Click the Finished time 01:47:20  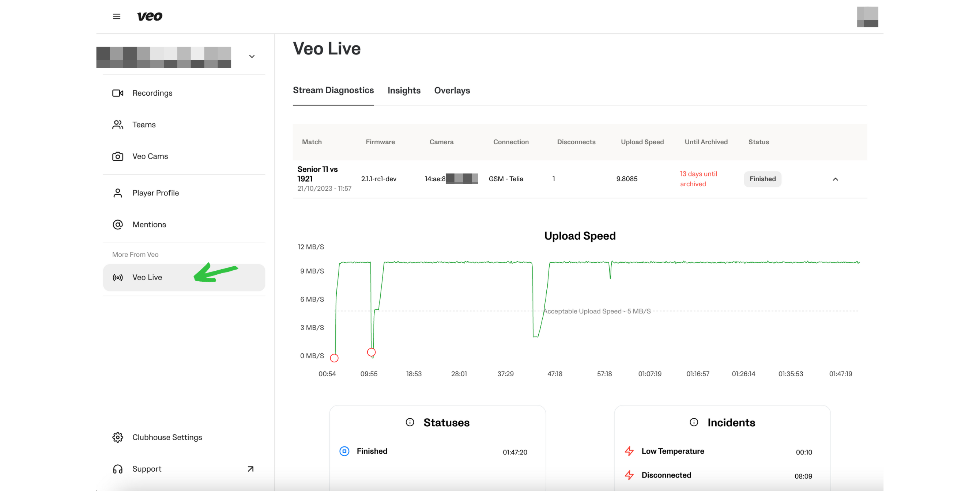(x=515, y=452)
